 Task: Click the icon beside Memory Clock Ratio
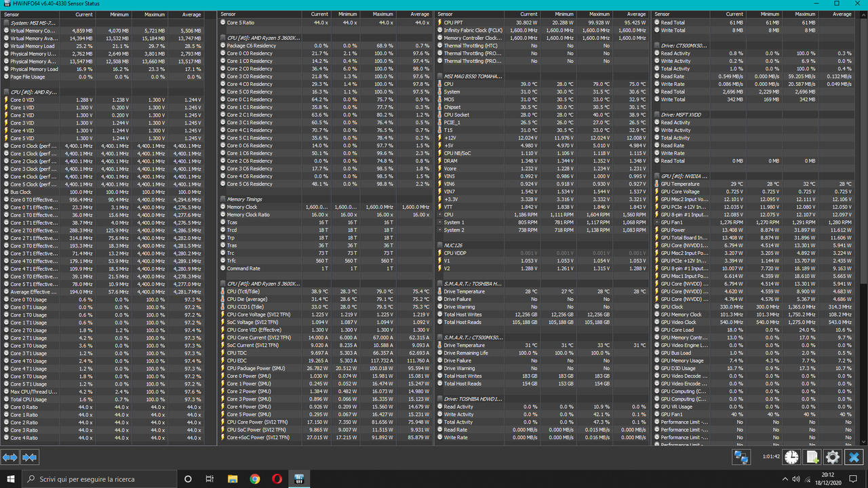pyautogui.click(x=223, y=215)
